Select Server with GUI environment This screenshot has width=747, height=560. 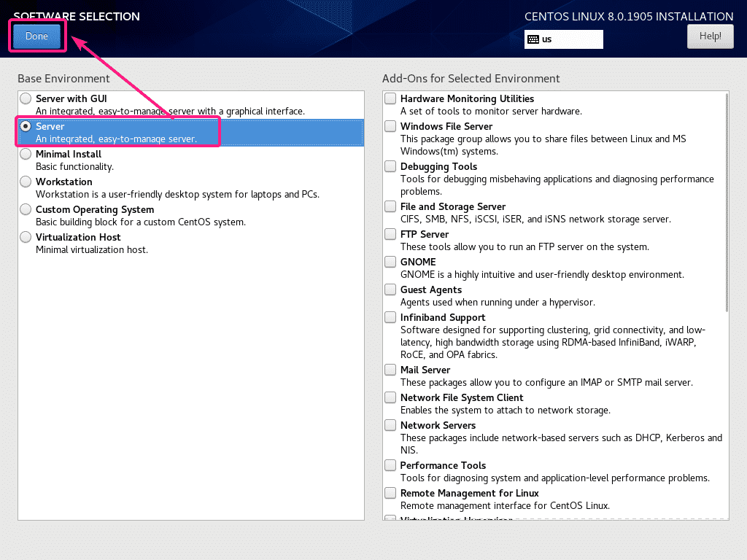click(26, 98)
